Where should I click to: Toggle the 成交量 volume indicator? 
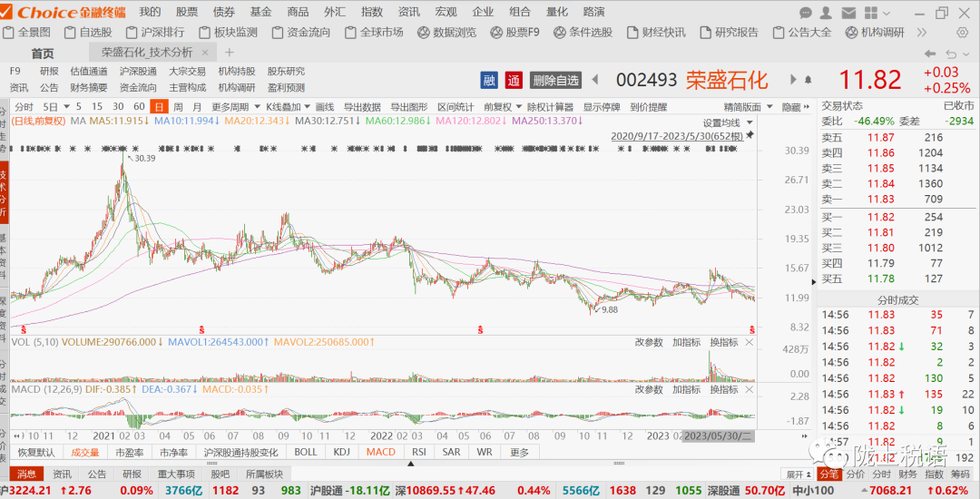coord(84,452)
